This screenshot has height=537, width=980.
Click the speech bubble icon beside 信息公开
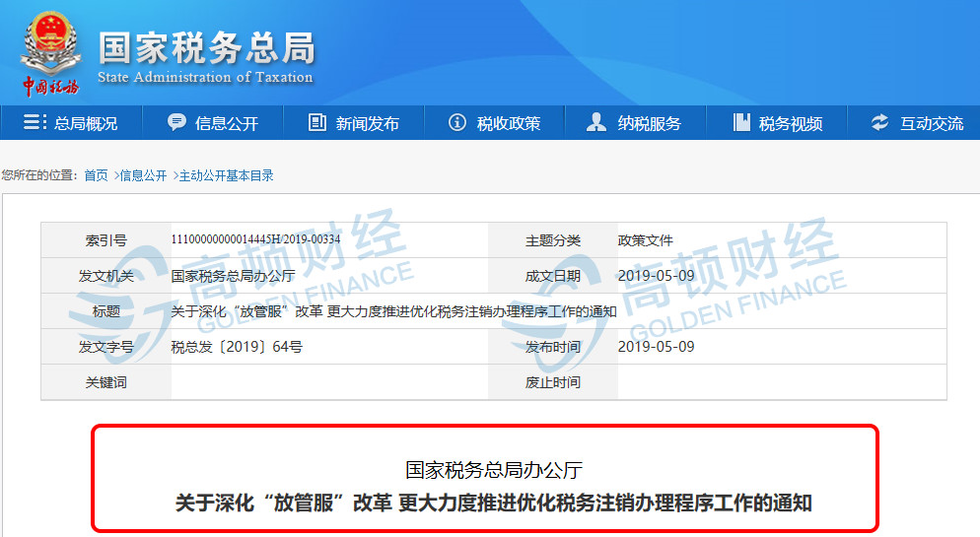[x=176, y=122]
